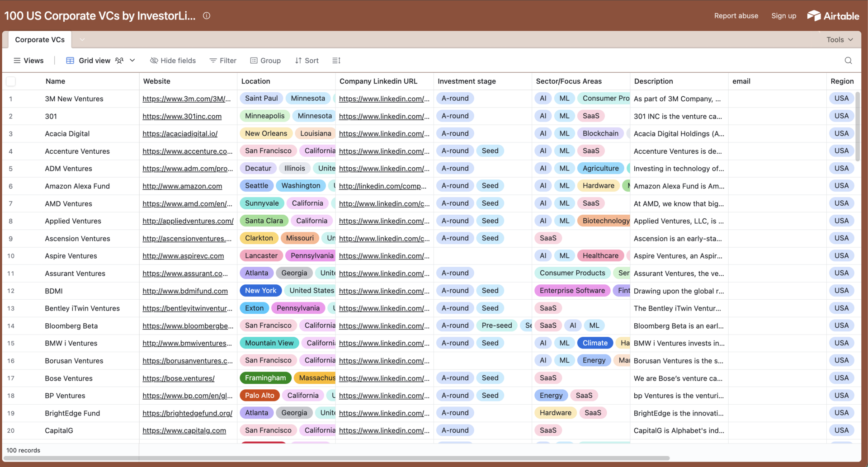Viewport: 868px width, 467px height.
Task: Open the Bose Ventures website link
Action: (x=179, y=378)
